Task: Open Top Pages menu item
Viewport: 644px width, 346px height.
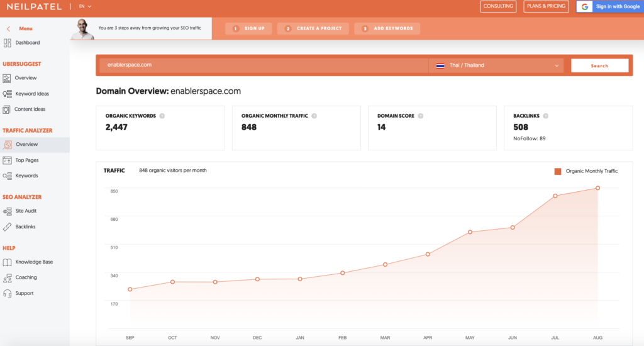Action: [x=27, y=160]
